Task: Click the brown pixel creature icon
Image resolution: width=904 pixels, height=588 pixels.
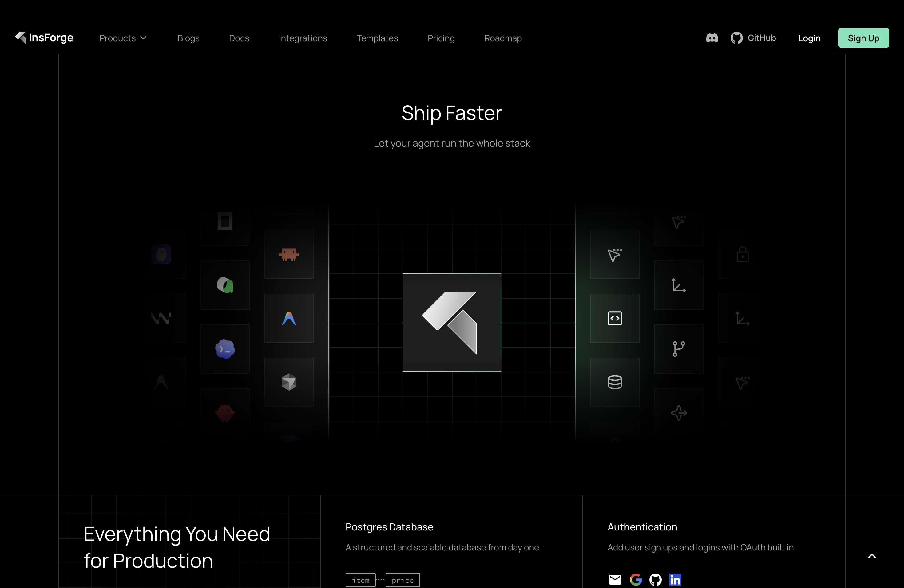Action: (289, 254)
